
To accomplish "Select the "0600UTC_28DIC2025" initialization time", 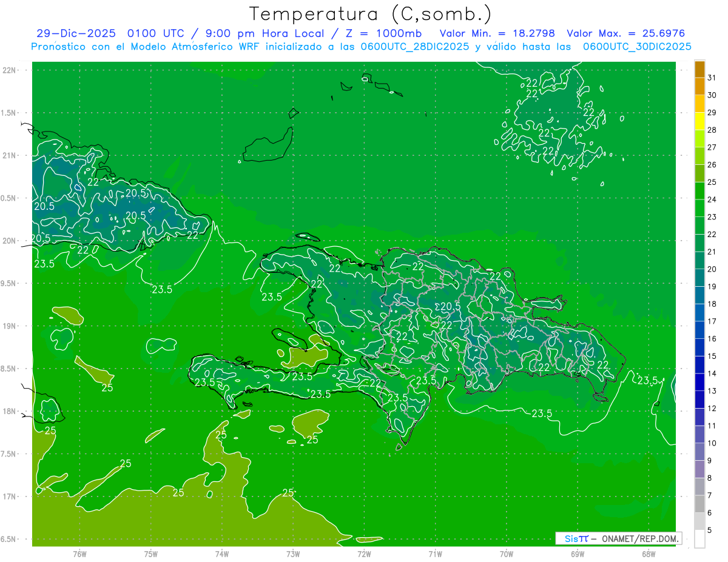I will (x=414, y=47).
